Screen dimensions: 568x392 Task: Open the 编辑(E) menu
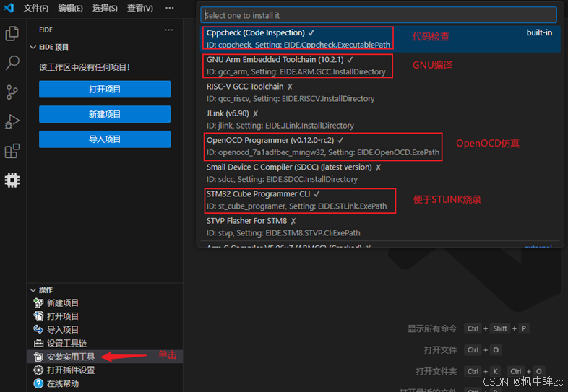tap(70, 8)
